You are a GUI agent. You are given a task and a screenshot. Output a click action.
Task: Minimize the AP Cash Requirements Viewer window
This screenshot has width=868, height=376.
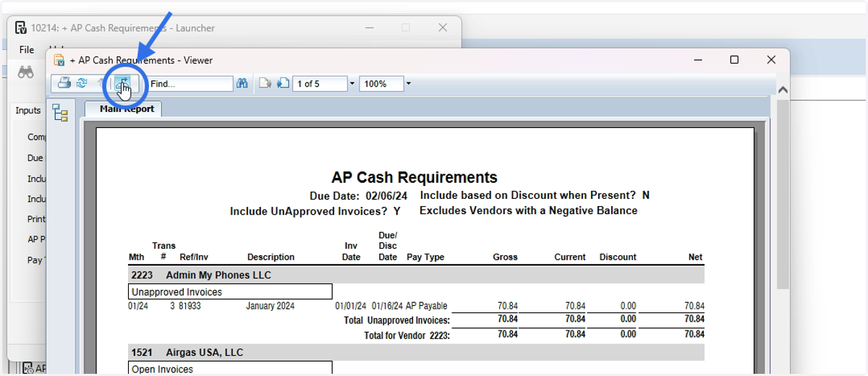(x=697, y=60)
